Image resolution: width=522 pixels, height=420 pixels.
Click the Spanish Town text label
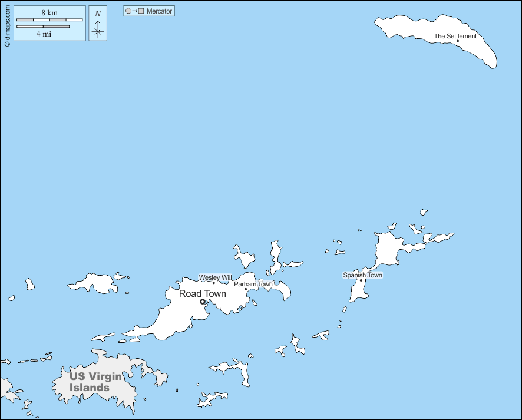(362, 275)
